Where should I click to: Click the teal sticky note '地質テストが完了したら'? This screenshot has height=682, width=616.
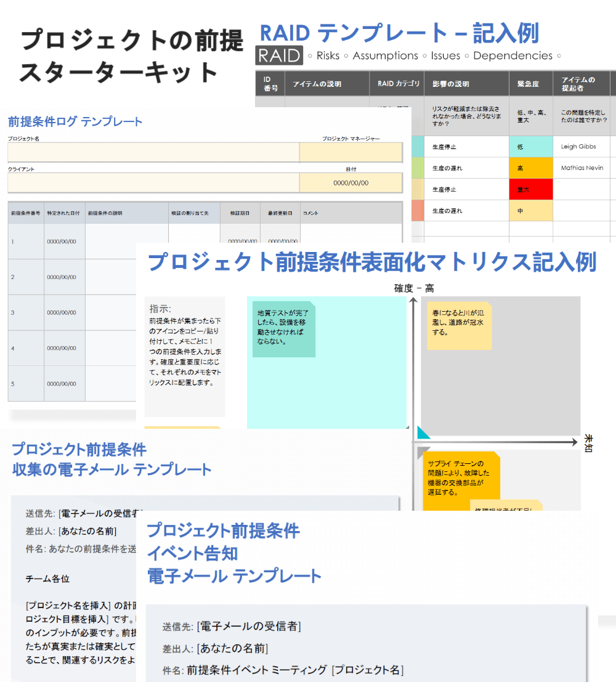pos(283,329)
